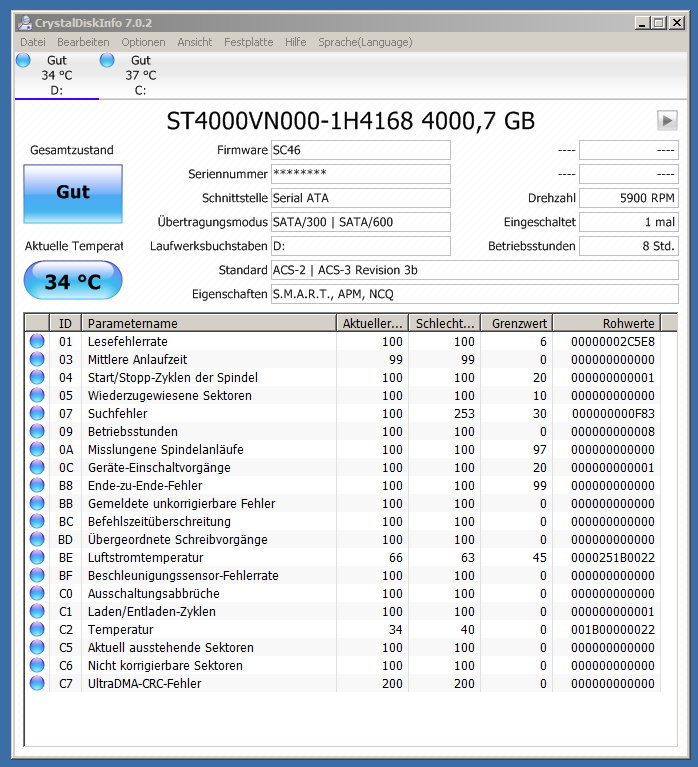Click the status orb for Ausschaltungsabbrüche

coord(37,593)
